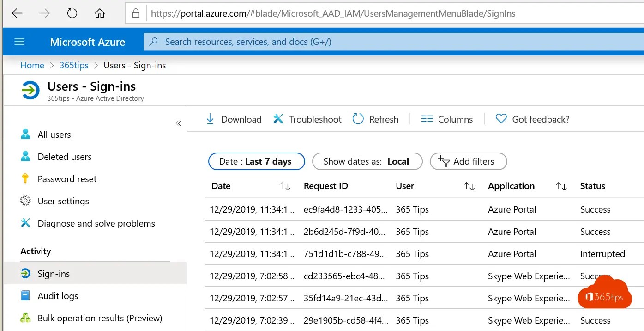The image size is (644, 331).
Task: Click the Troubleshoot tools icon
Action: coord(278,119)
